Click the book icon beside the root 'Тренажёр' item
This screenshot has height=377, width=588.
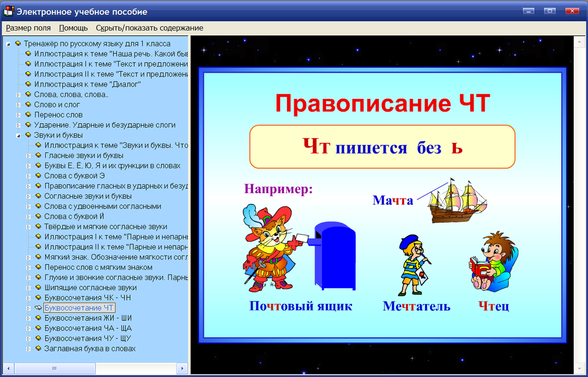pos(18,43)
